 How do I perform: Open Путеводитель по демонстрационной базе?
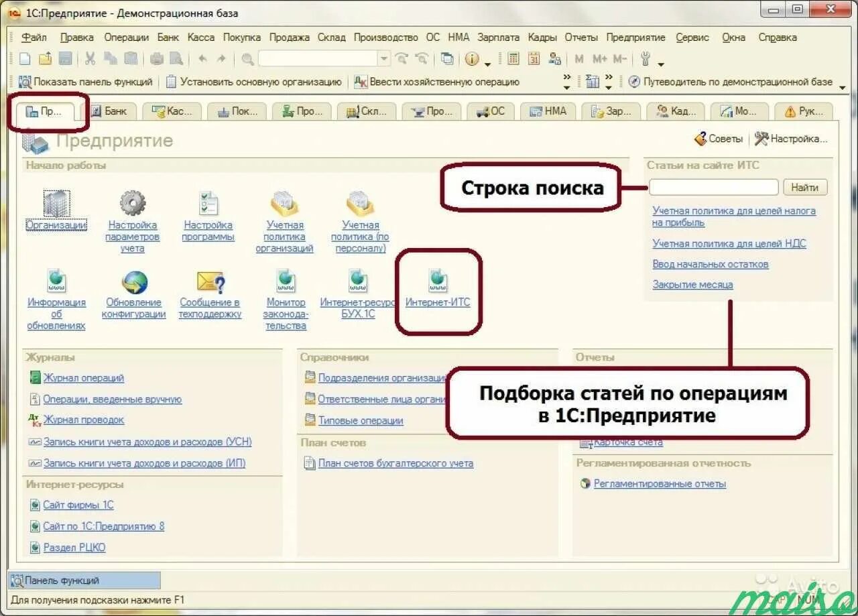coord(730,82)
